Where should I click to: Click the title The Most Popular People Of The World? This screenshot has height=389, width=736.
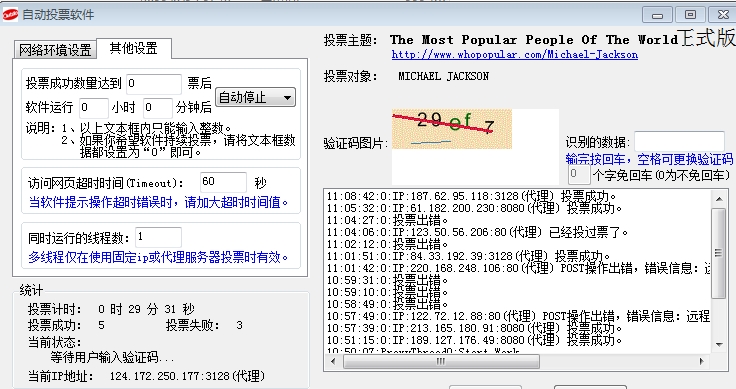[534, 39]
